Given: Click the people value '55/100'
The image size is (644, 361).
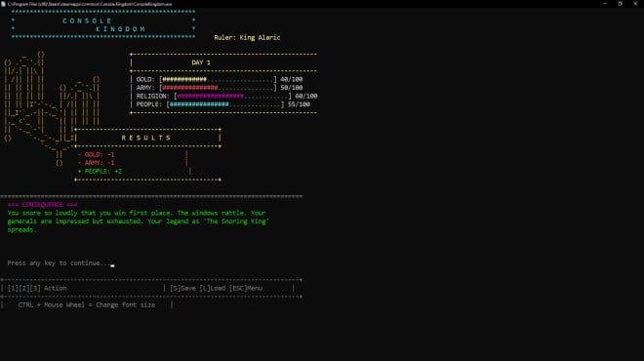Looking at the screenshot, I should (299, 104).
